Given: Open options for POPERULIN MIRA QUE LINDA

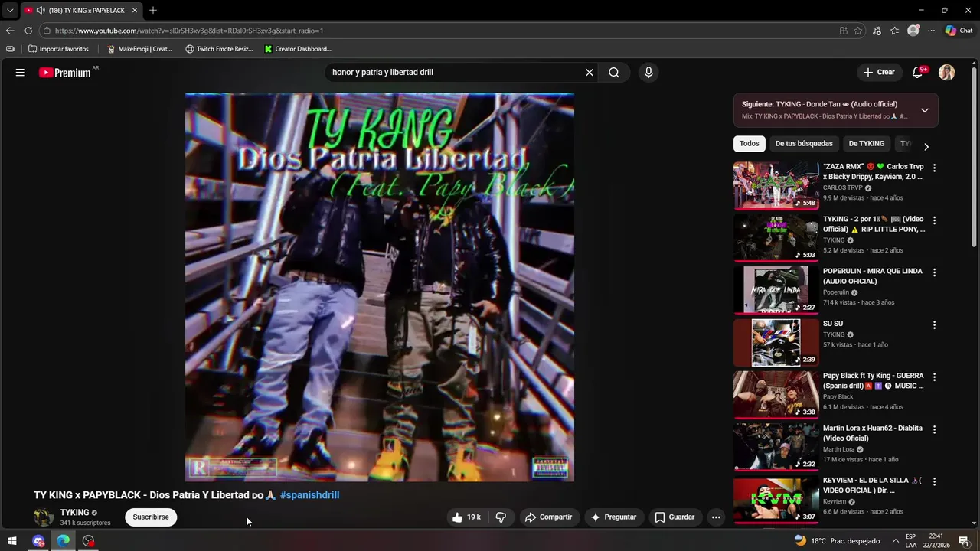Looking at the screenshot, I should [x=934, y=272].
